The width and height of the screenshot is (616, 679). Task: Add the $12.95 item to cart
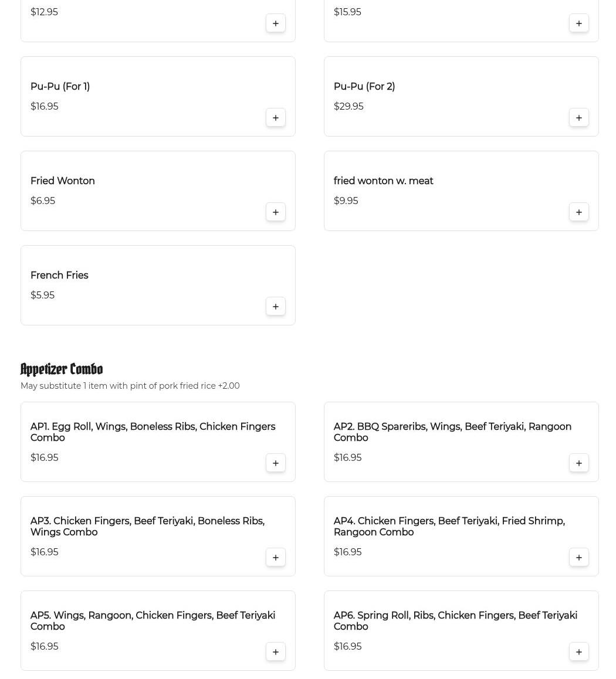(x=276, y=23)
